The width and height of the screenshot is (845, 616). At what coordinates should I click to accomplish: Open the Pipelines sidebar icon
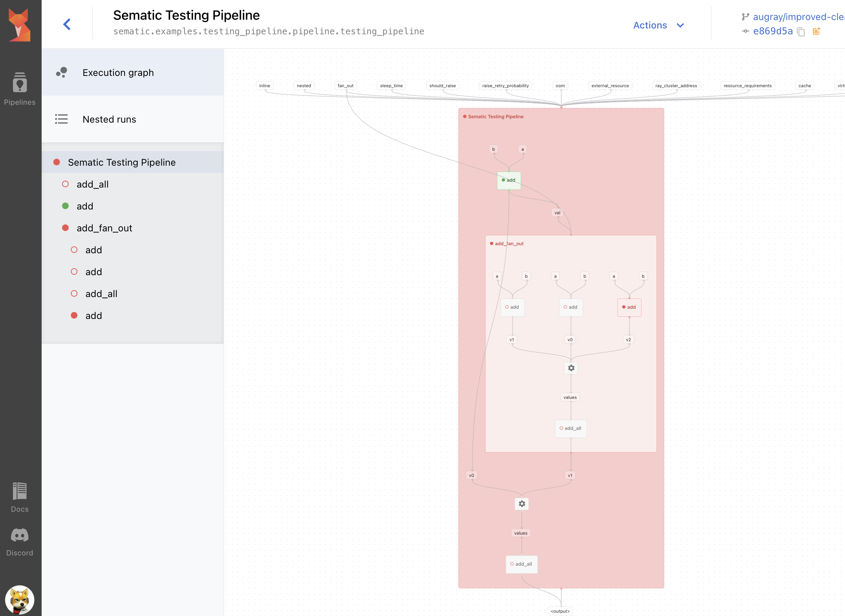coord(20,83)
